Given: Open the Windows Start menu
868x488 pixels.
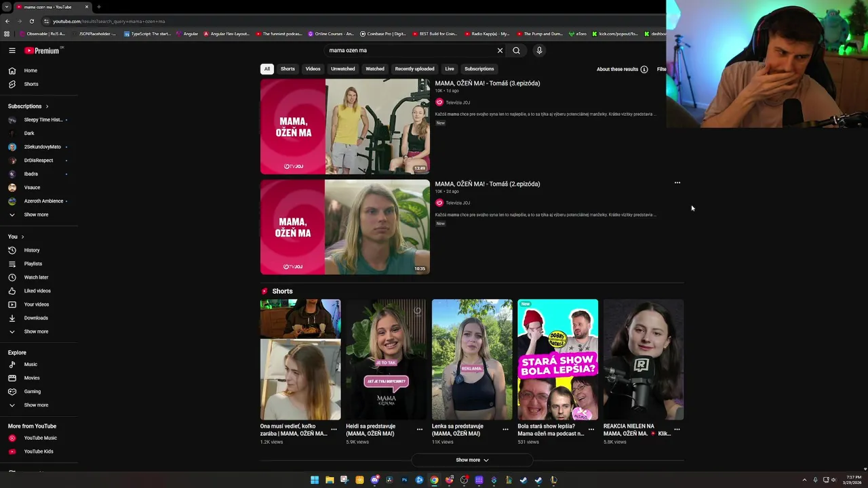Looking at the screenshot, I should 315,480.
